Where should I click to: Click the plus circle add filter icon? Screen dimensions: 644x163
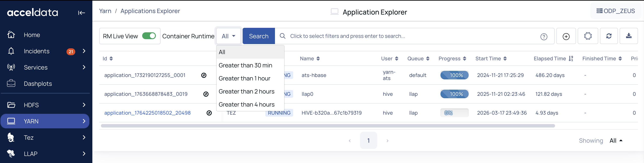click(x=566, y=36)
